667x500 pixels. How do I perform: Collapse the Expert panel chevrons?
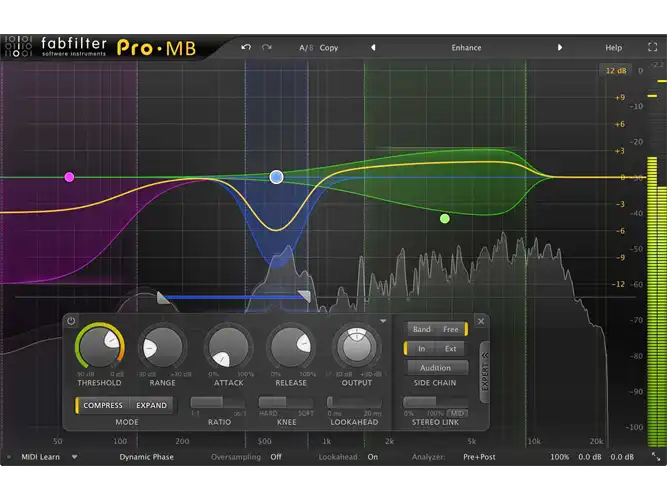(x=485, y=355)
